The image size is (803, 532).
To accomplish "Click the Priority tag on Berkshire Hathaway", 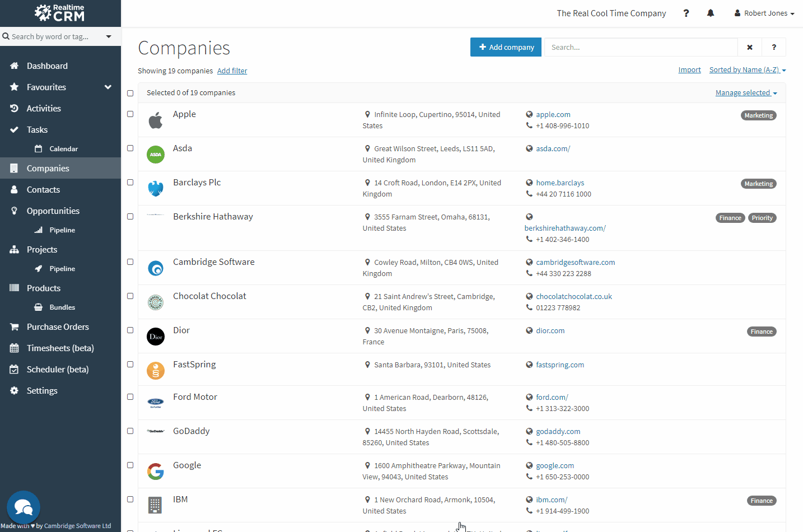I will [x=762, y=218].
